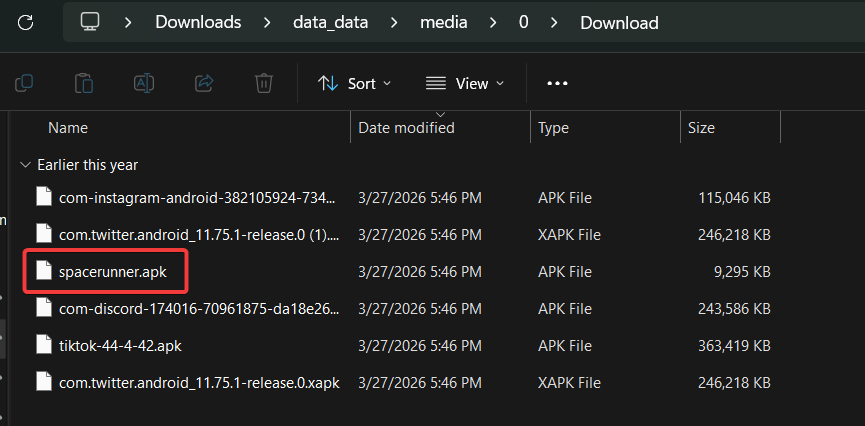Viewport: 865px width, 426px height.
Task: Click Download in the address bar
Action: (x=620, y=23)
